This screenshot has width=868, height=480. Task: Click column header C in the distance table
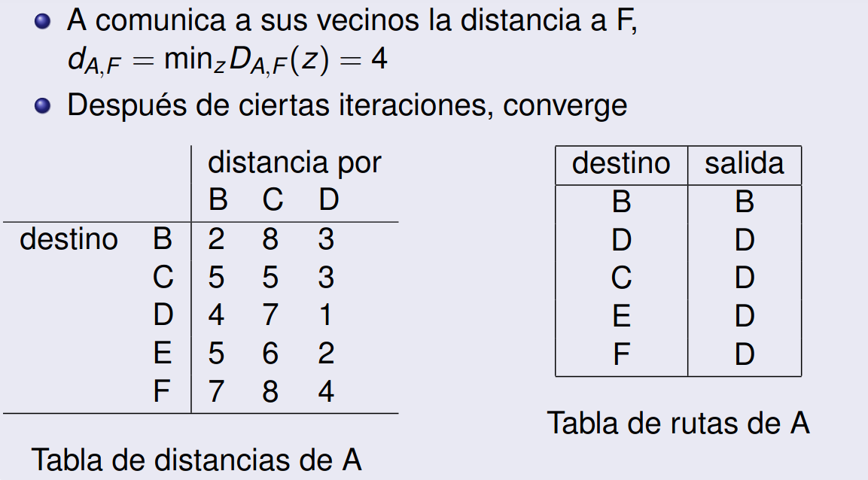[272, 201]
